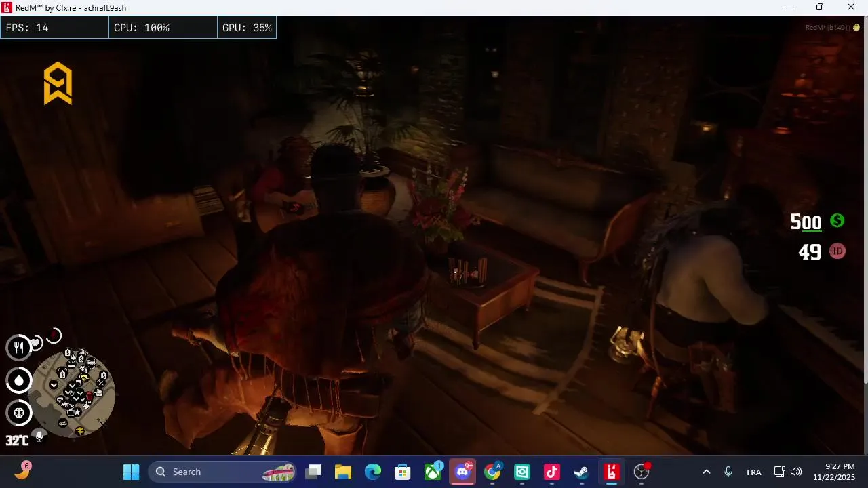The height and width of the screenshot is (488, 868).
Task: Click the green dollar money icon
Action: tap(837, 220)
